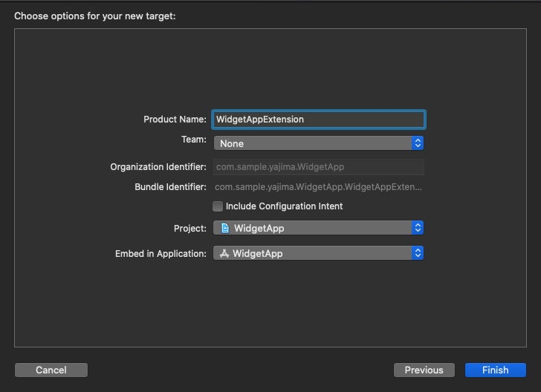541x392 pixels.
Task: Click the truncated Bundle Identifier text
Action: pyautogui.click(x=318, y=187)
